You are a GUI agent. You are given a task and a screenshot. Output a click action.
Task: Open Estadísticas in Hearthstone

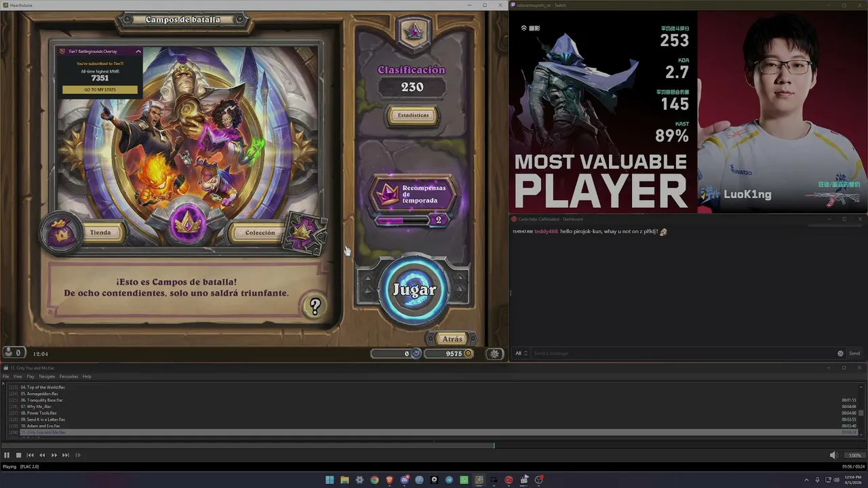[x=413, y=115]
